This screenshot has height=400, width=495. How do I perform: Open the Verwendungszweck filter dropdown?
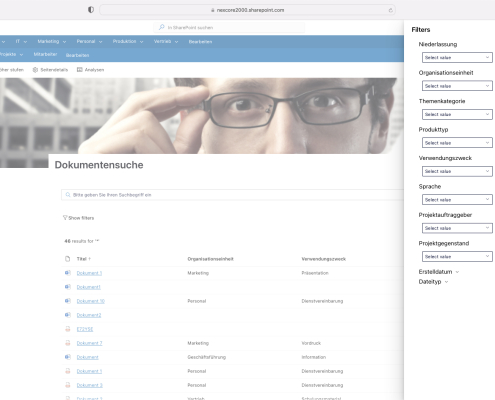(457, 171)
